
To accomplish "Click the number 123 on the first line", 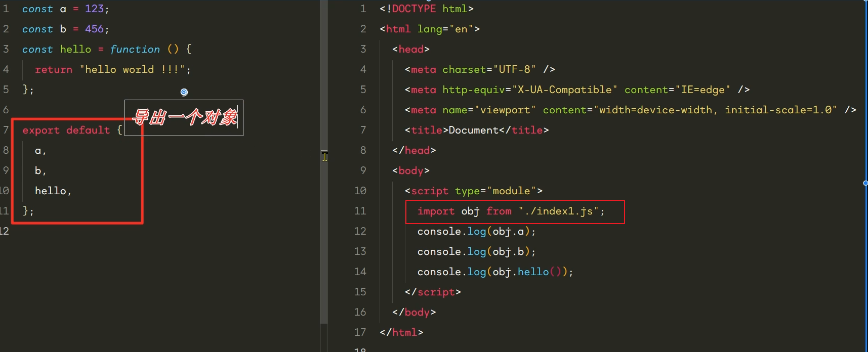I will click(94, 9).
